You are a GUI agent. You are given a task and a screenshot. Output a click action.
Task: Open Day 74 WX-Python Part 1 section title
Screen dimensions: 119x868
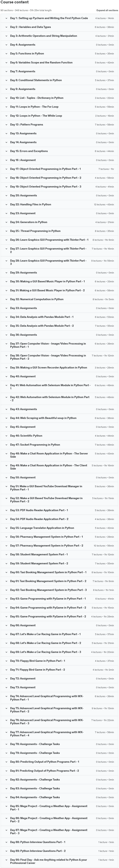point(47,698)
